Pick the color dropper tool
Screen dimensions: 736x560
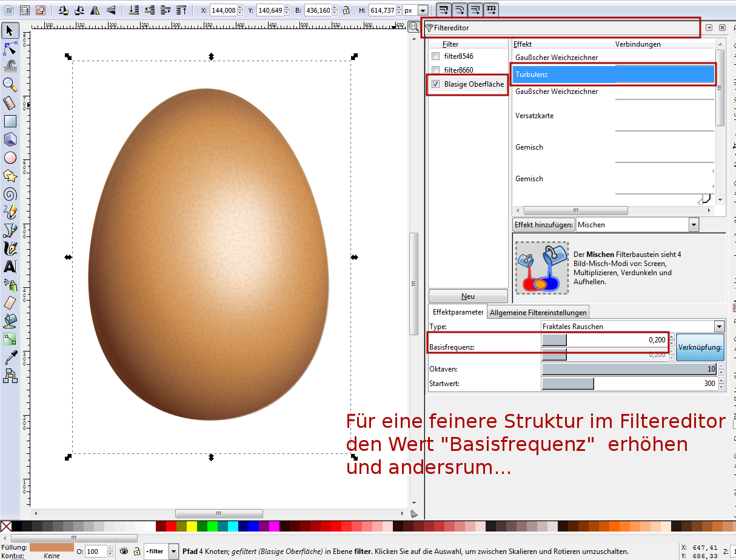(10, 358)
